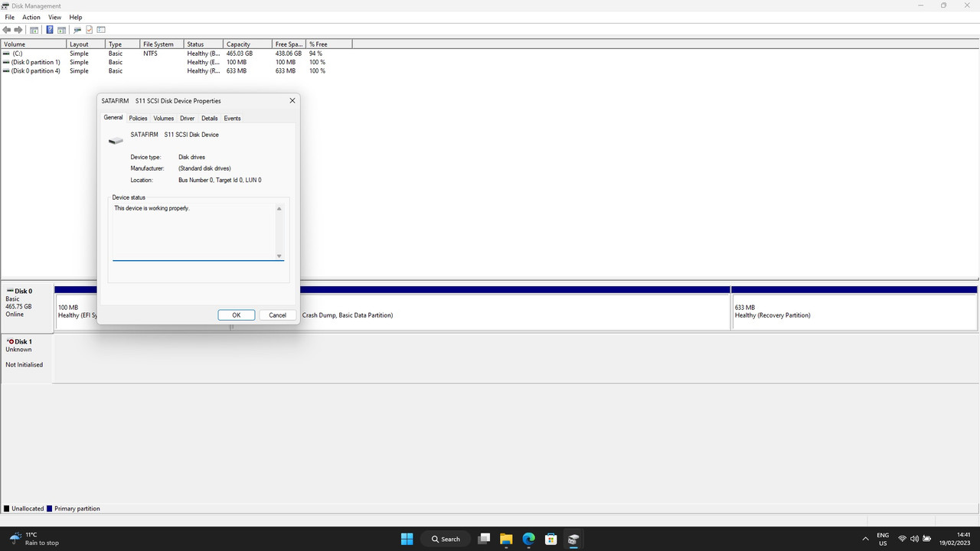
Task: Click the Refresh disk connection toolbar icon
Action: pyautogui.click(x=77, y=30)
